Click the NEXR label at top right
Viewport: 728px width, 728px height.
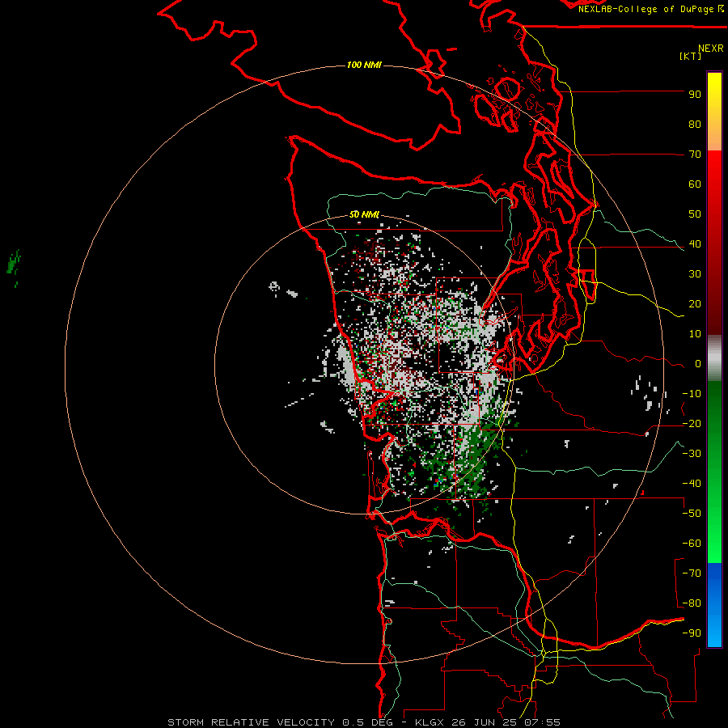point(711,49)
